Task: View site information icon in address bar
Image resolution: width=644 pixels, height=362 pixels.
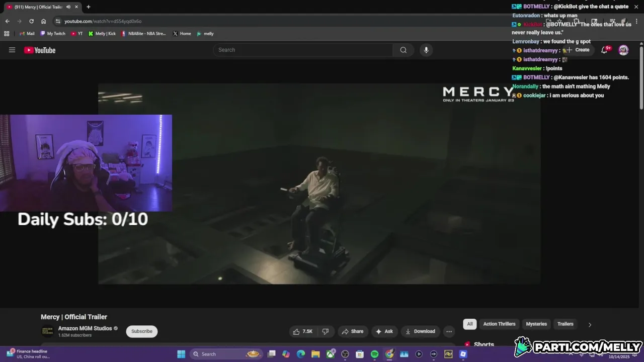Action: (58, 21)
